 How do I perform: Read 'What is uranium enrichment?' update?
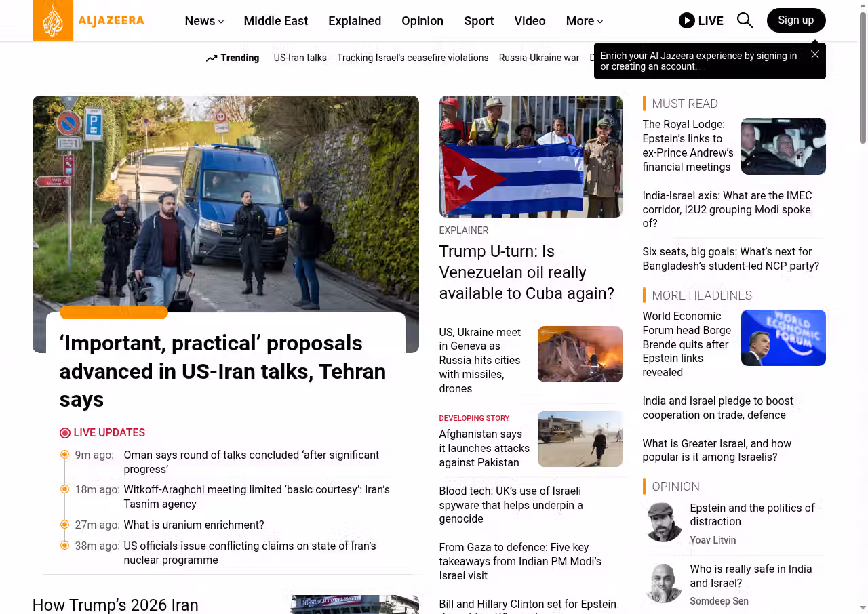click(193, 525)
